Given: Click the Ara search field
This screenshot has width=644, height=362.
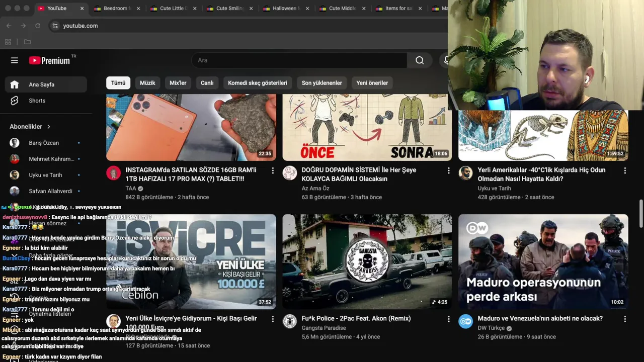Looking at the screenshot, I should coord(299,60).
